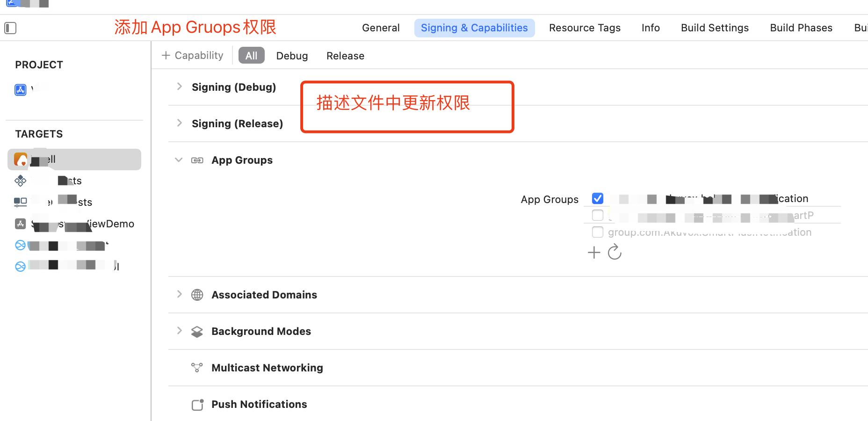Click the Multicast Networking icon
The height and width of the screenshot is (421, 868).
click(x=197, y=368)
